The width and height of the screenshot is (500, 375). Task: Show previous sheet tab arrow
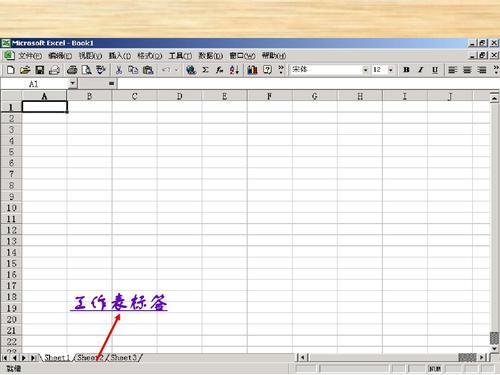[x=14, y=358]
